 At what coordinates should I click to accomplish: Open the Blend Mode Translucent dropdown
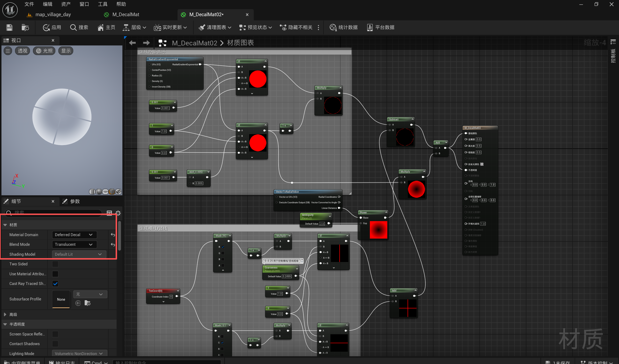(74, 245)
